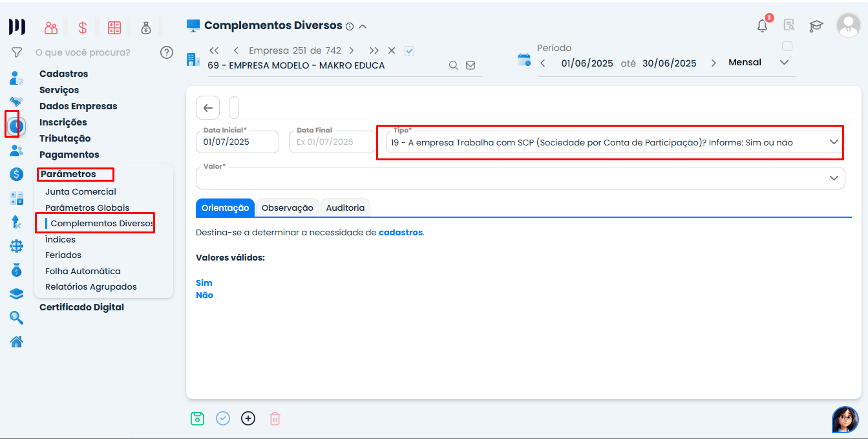Select the globe network sidebar icon
The height and width of the screenshot is (439, 868).
click(17, 246)
